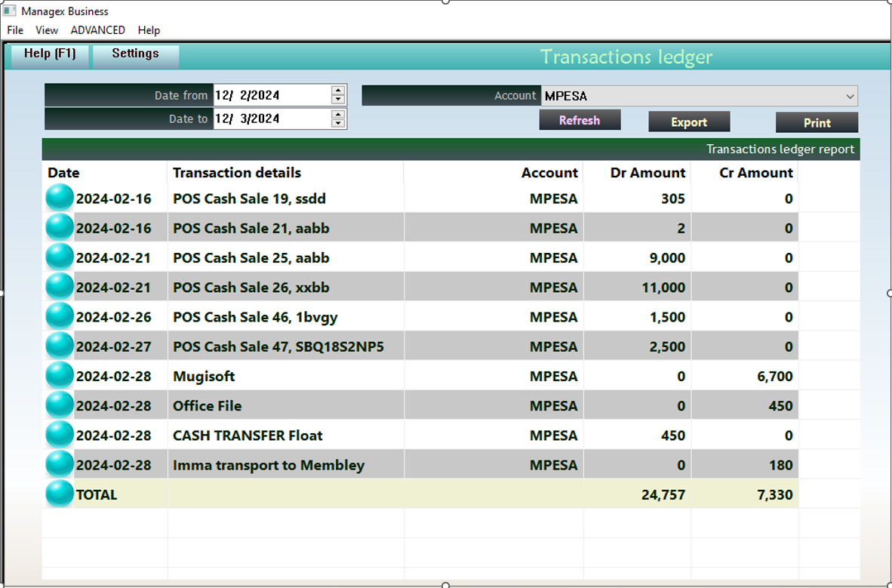Open the Settings panel
The height and width of the screenshot is (588, 892).
click(135, 54)
